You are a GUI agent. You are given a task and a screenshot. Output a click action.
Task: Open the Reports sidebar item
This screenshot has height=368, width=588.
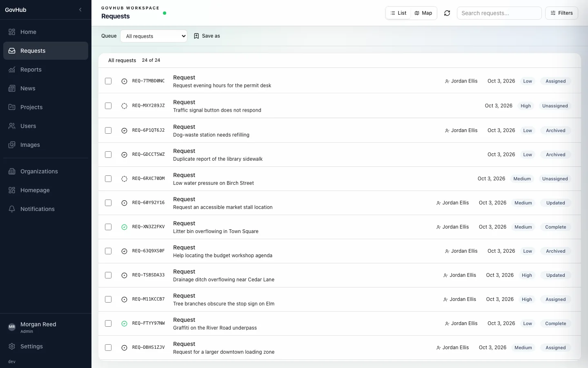pos(46,70)
